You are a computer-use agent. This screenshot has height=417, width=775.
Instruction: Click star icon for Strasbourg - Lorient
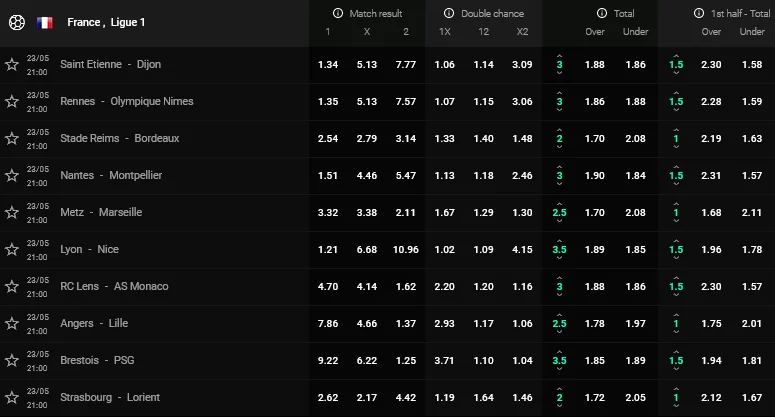pos(12,397)
